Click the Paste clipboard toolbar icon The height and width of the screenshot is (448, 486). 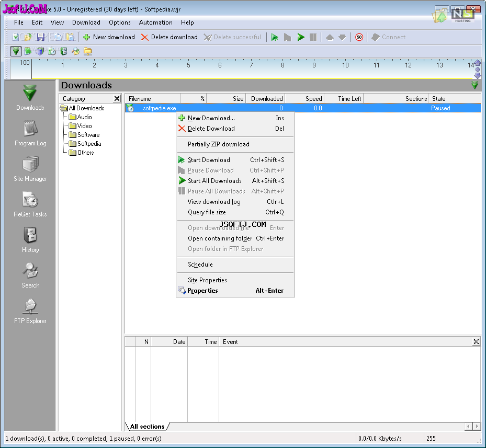70,37
